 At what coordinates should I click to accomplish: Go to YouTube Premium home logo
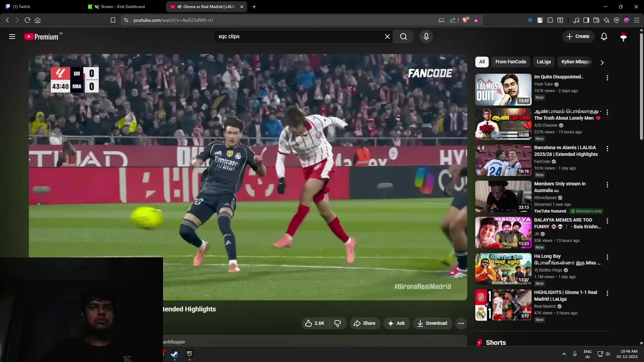click(43, 37)
